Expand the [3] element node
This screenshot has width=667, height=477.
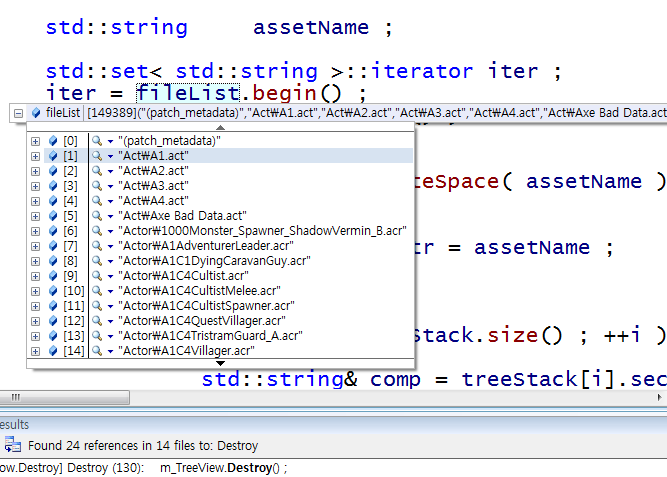click(35, 186)
